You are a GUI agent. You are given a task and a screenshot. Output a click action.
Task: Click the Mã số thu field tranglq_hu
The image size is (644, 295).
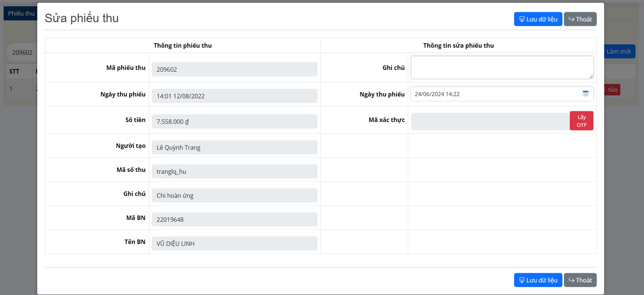pos(234,172)
